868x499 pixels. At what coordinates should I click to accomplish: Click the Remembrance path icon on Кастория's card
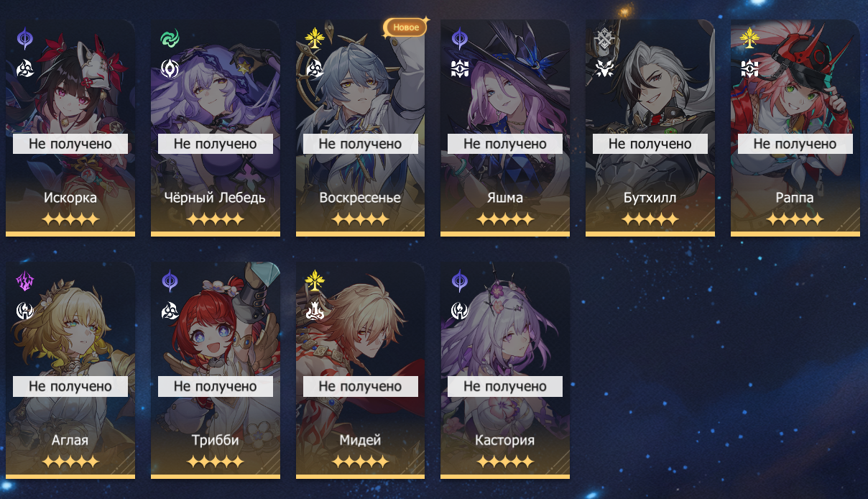tap(460, 311)
